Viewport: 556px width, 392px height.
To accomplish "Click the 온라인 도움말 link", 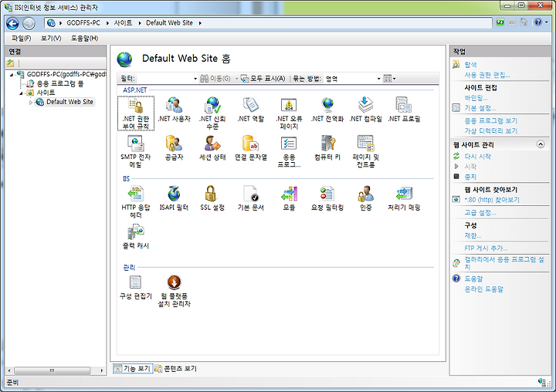I will pyautogui.click(x=483, y=289).
